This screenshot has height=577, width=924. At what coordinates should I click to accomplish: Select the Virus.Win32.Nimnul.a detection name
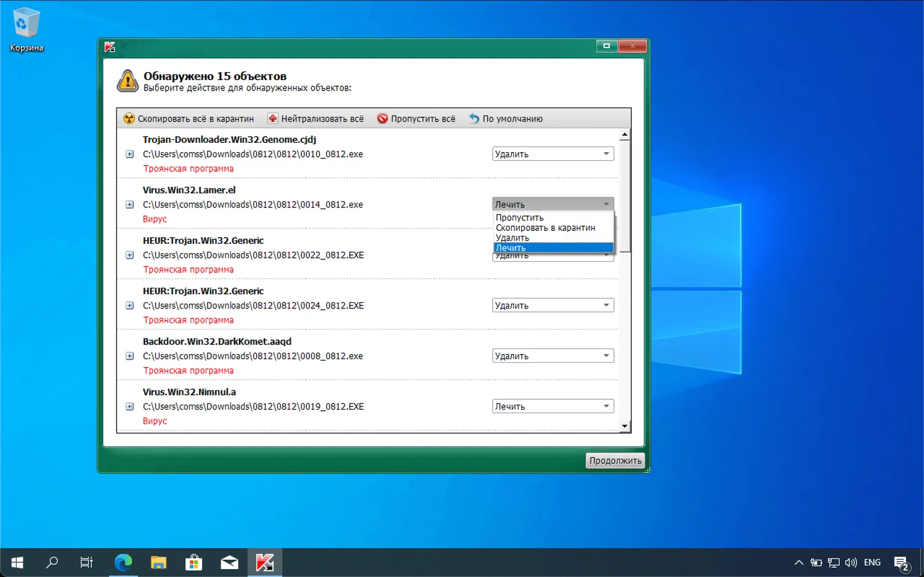click(189, 392)
